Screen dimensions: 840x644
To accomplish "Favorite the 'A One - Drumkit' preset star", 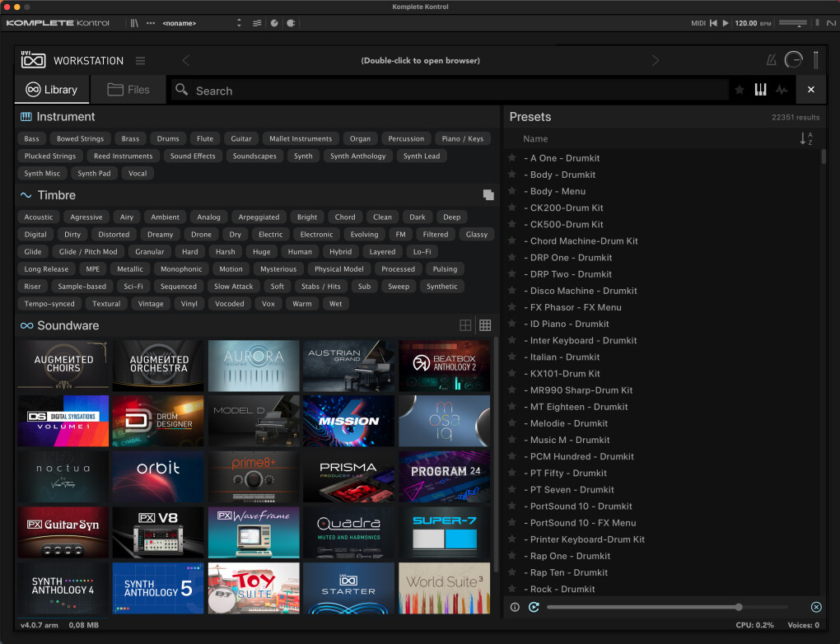I will point(512,157).
